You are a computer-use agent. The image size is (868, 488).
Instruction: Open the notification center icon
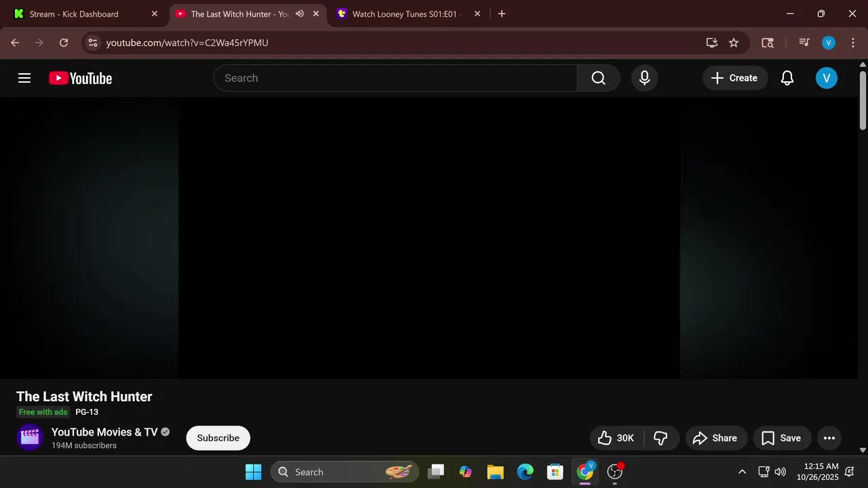pyautogui.click(x=849, y=472)
